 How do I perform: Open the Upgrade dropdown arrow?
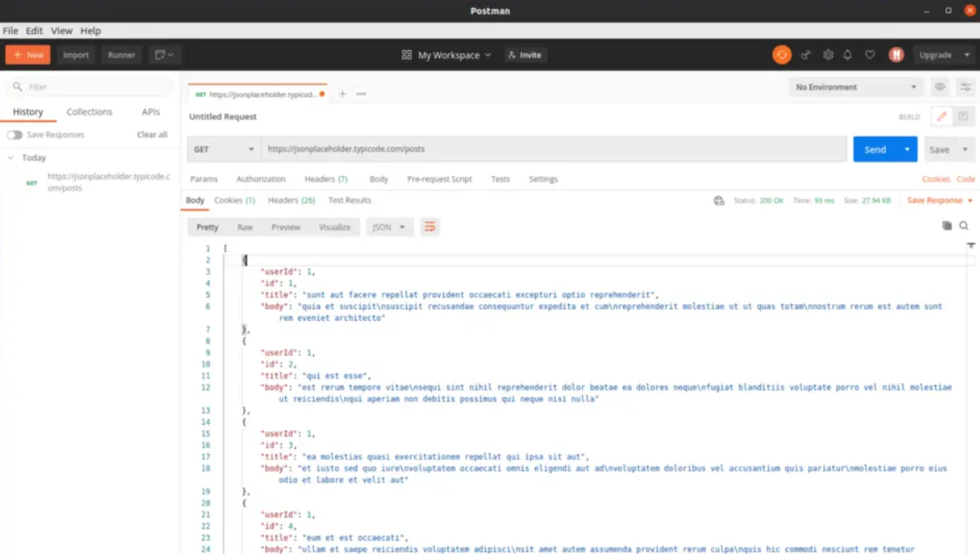tap(967, 55)
